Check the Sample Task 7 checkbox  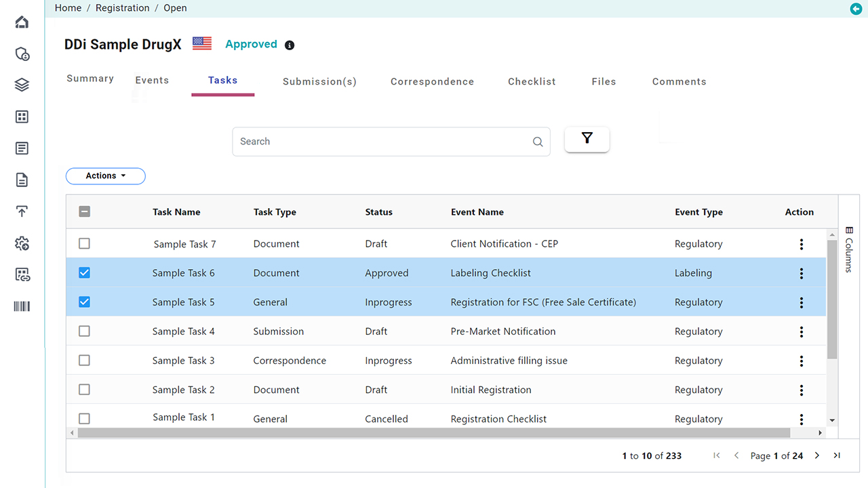pos(84,243)
